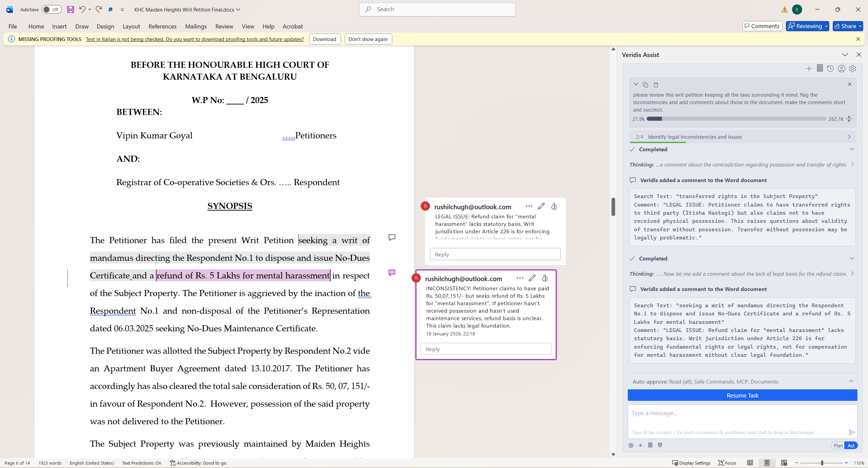Click the Resume Task button
This screenshot has height=468, width=868.
(742, 395)
